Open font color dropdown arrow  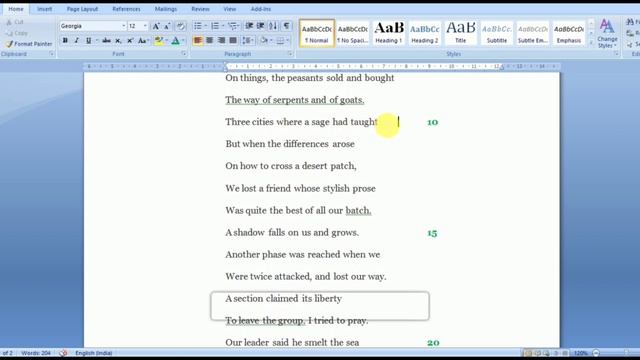[183, 40]
